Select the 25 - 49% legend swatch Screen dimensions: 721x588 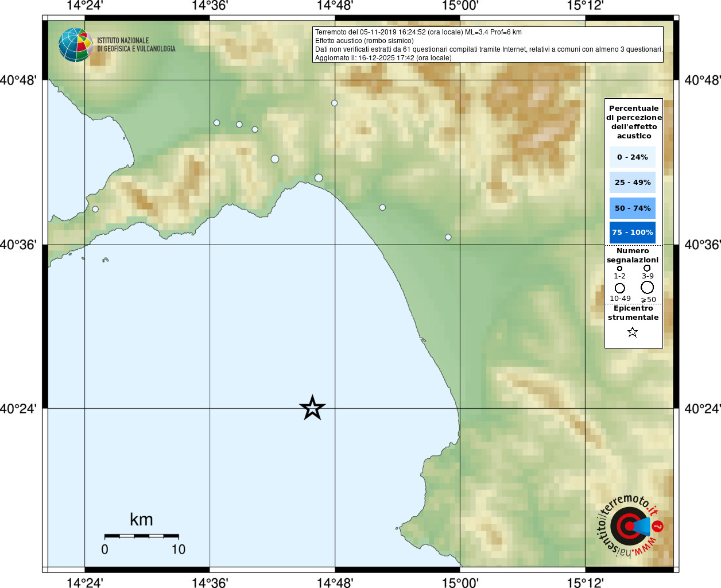[632, 183]
